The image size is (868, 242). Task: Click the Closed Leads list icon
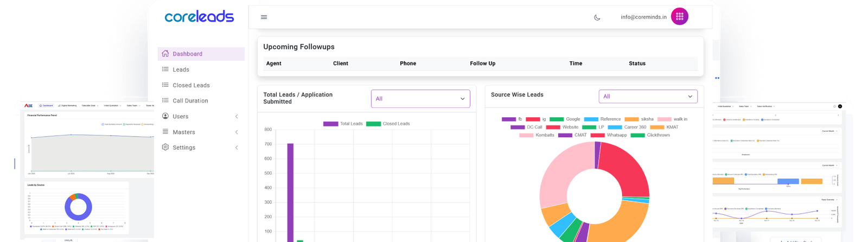165,85
